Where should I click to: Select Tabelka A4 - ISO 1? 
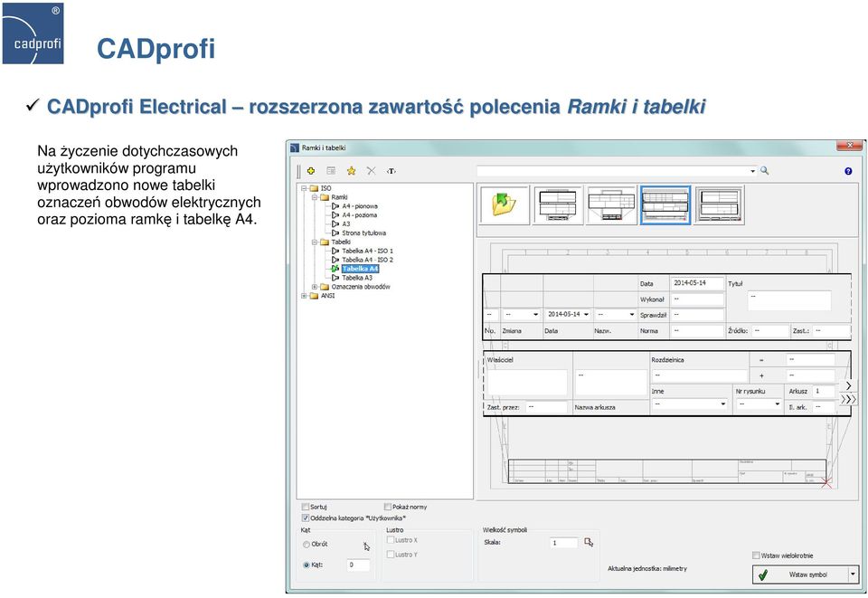(x=367, y=251)
